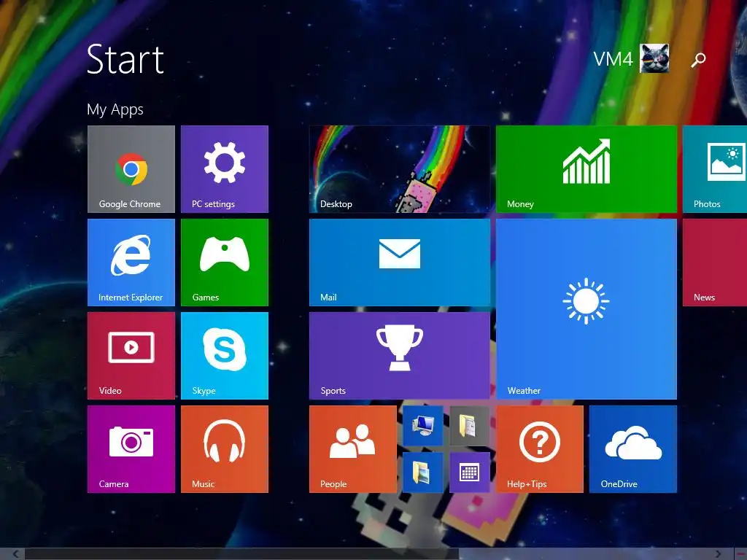Open the small blue pictures folder tile

pyautogui.click(x=423, y=472)
